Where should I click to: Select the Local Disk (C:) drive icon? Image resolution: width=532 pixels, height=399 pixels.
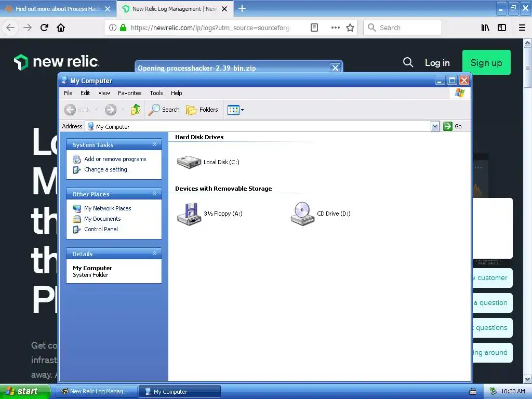[189, 162]
